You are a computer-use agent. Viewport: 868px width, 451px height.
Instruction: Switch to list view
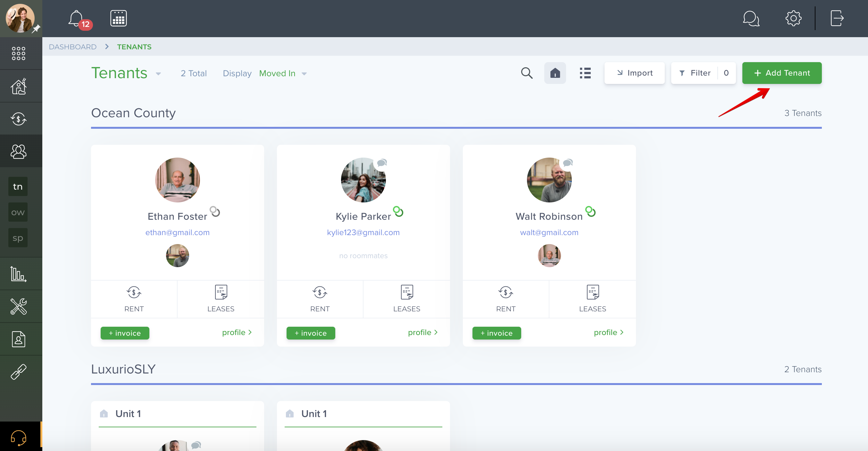(585, 73)
